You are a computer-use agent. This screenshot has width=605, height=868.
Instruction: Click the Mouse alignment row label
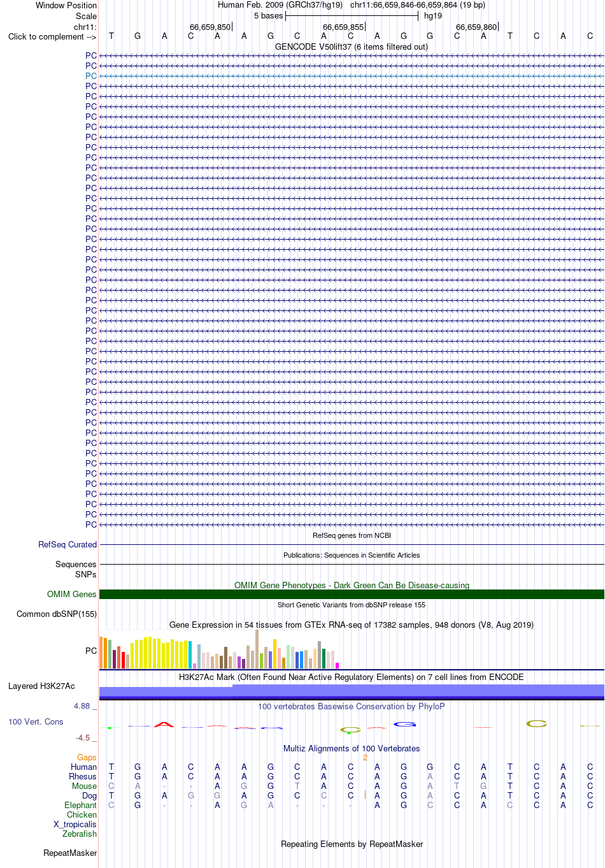tap(84, 786)
